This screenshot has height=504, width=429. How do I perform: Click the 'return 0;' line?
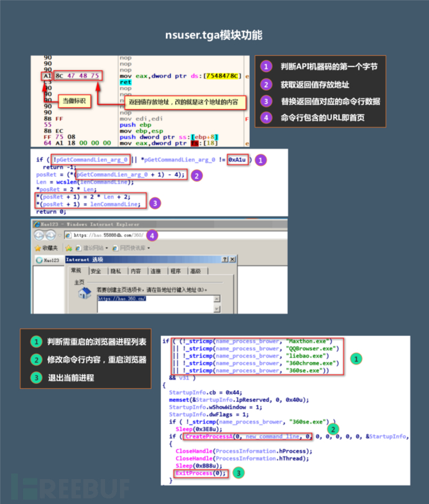(x=51, y=212)
